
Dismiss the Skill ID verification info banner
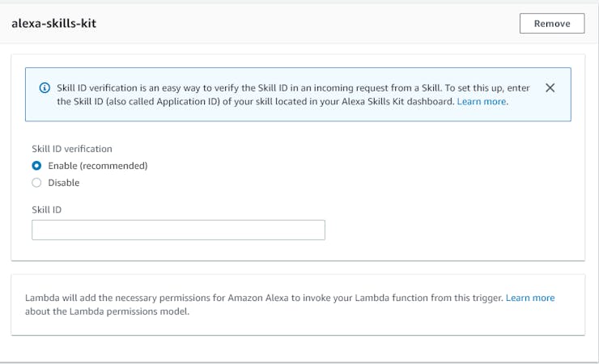pos(550,87)
